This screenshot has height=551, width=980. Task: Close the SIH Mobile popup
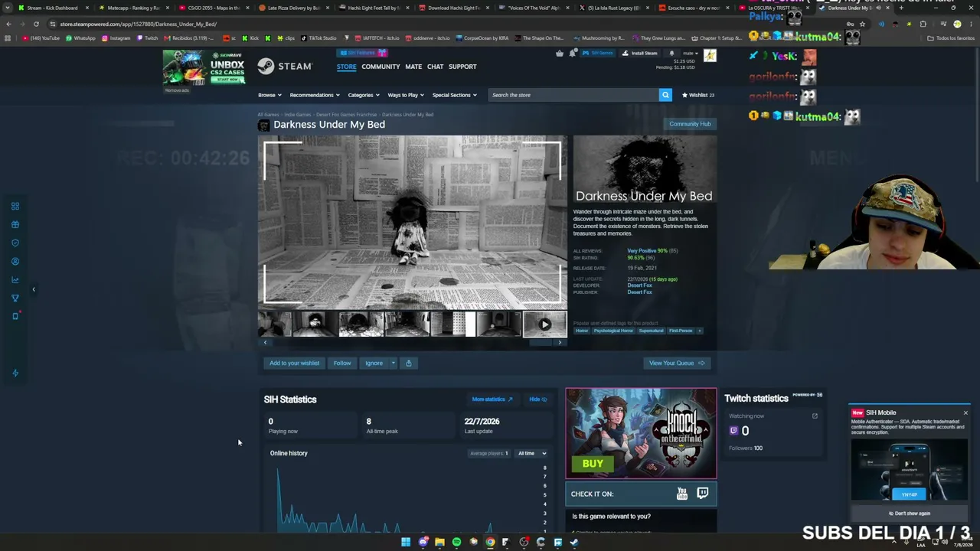(965, 413)
